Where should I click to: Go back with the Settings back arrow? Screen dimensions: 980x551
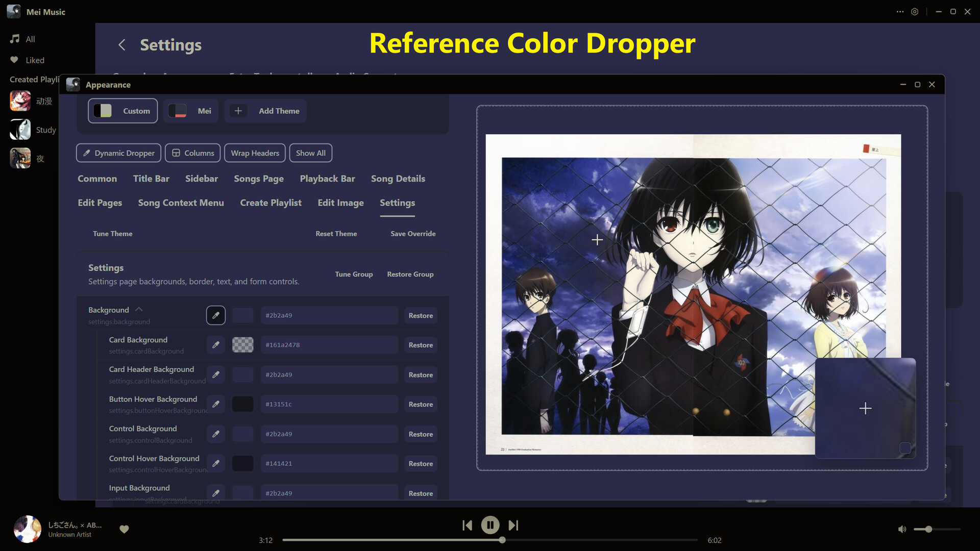click(x=122, y=45)
